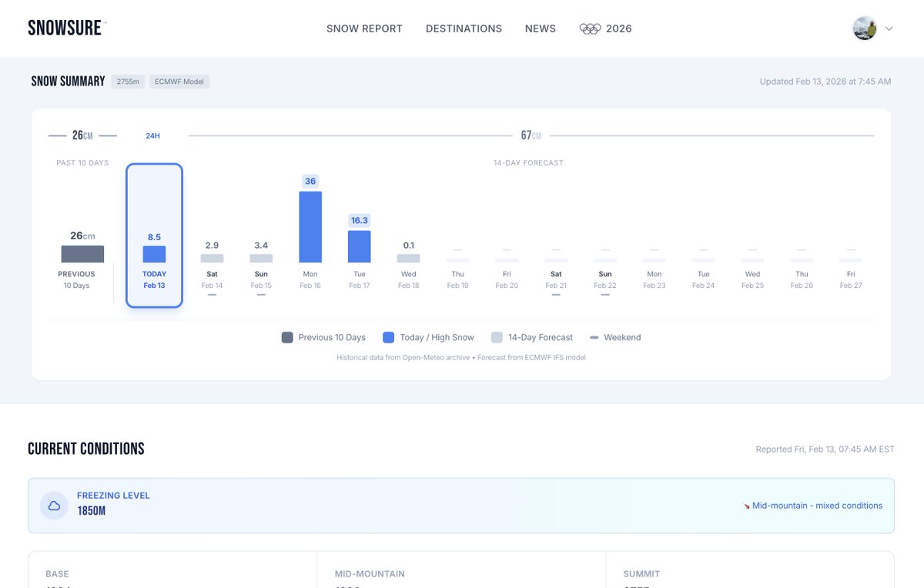
Task: Click the Sun Feb 22 day label
Action: click(x=605, y=279)
